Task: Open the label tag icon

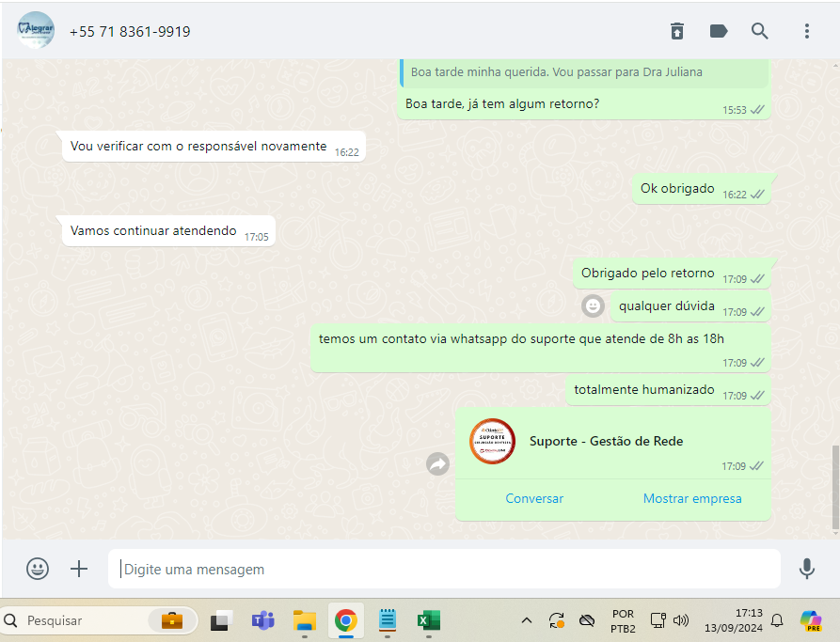Action: (719, 31)
